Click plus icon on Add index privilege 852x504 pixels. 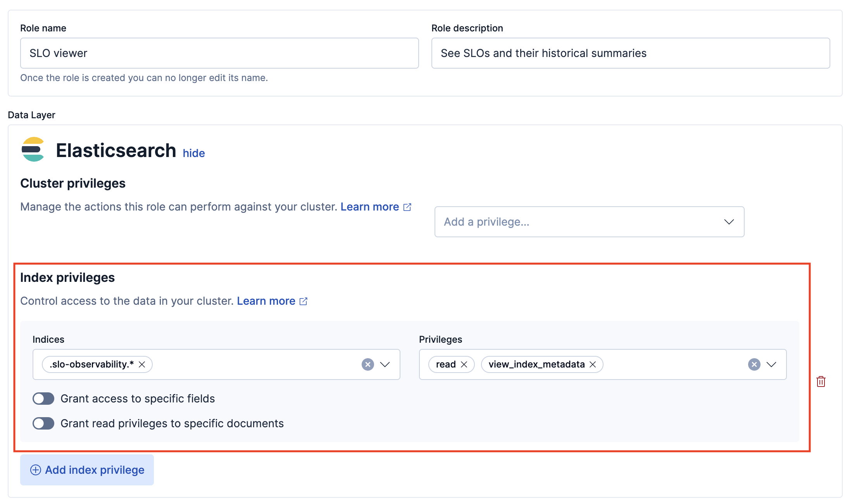click(36, 470)
